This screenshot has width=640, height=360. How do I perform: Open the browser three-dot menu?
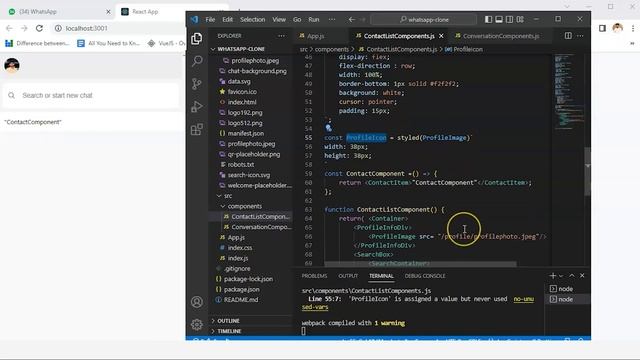pos(633,28)
